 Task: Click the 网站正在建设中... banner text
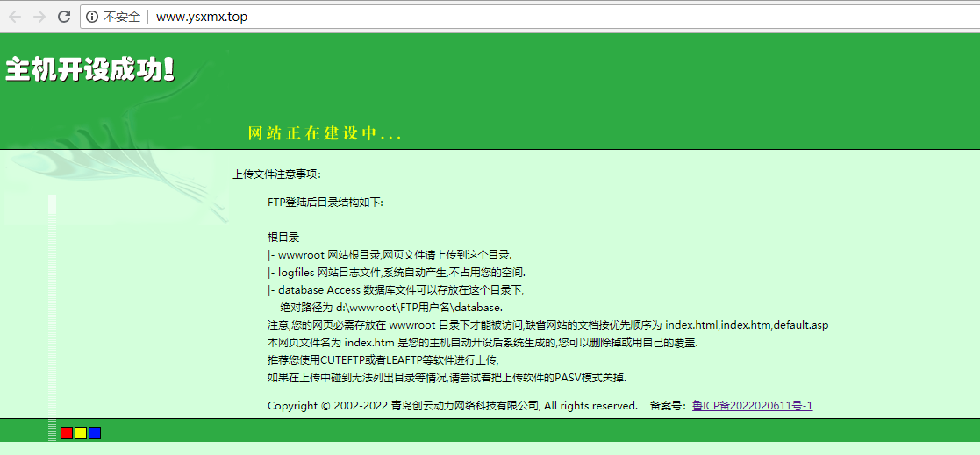(x=325, y=133)
